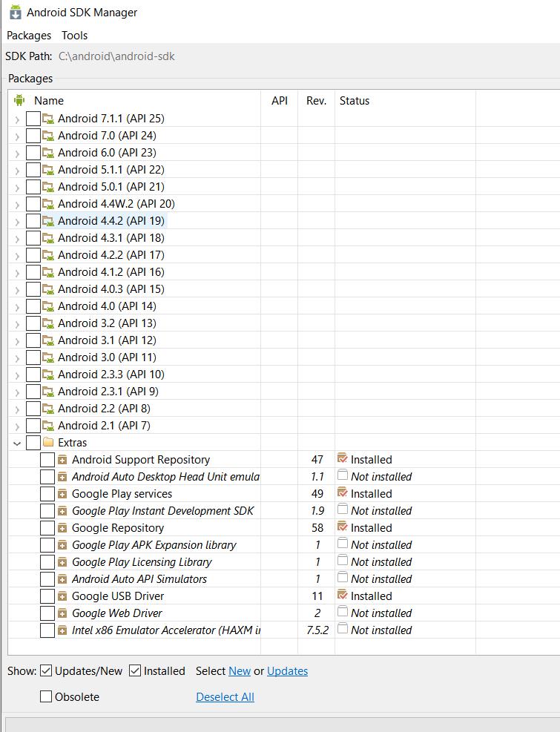Screen dimensions: 560x732
Task: Click the folder icon for Android 2.1 (API 7)
Action: (48, 426)
